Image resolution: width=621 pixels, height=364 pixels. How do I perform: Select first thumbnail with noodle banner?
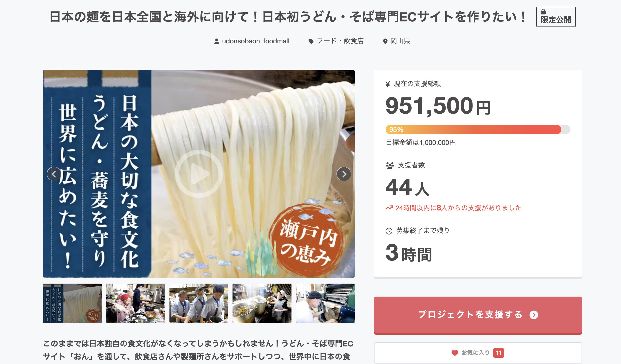[72, 303]
